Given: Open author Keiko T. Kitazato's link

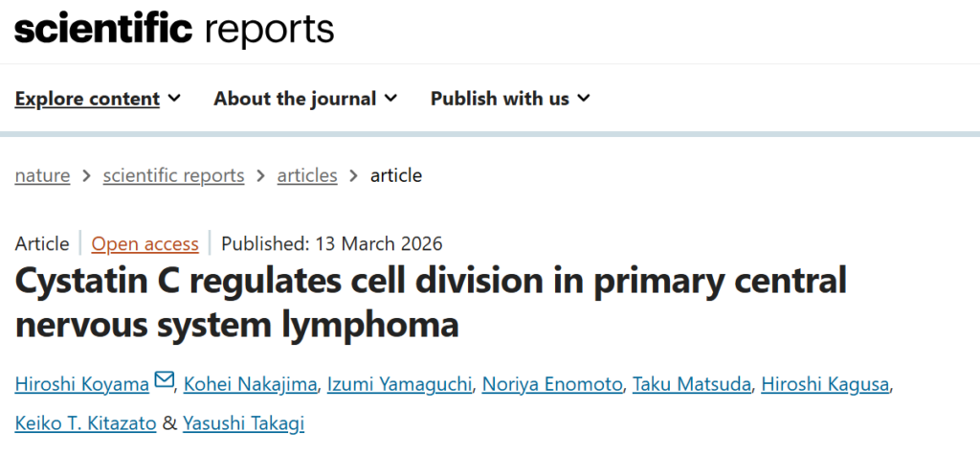Looking at the screenshot, I should coord(85,423).
